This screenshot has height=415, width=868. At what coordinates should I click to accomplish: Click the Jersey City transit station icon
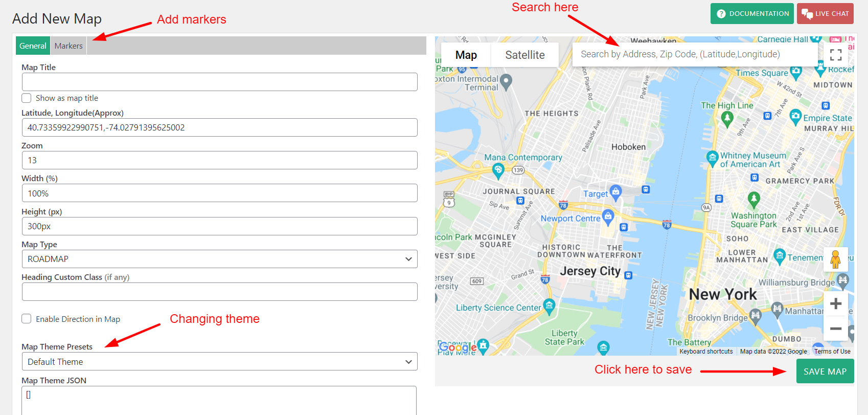[629, 275]
